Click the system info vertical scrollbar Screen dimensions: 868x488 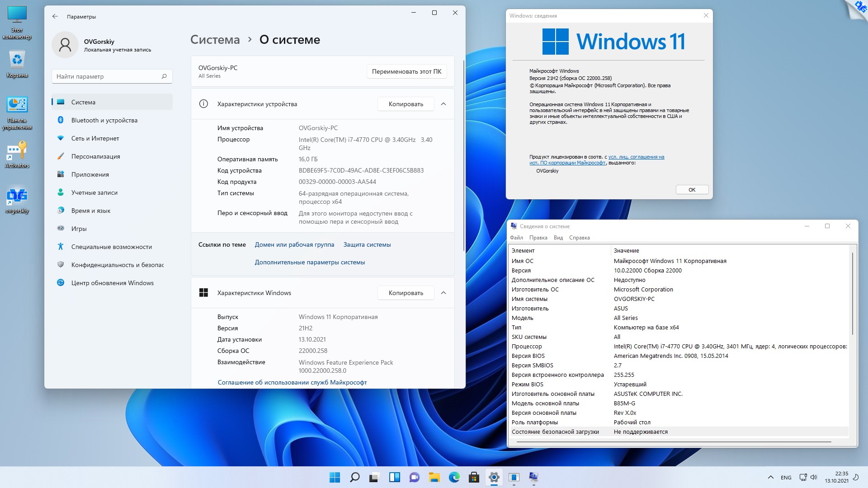click(x=853, y=294)
